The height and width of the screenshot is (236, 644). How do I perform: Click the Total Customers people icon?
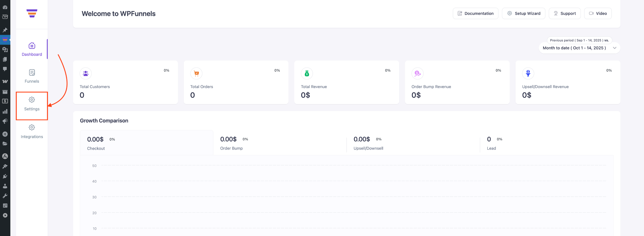click(86, 73)
